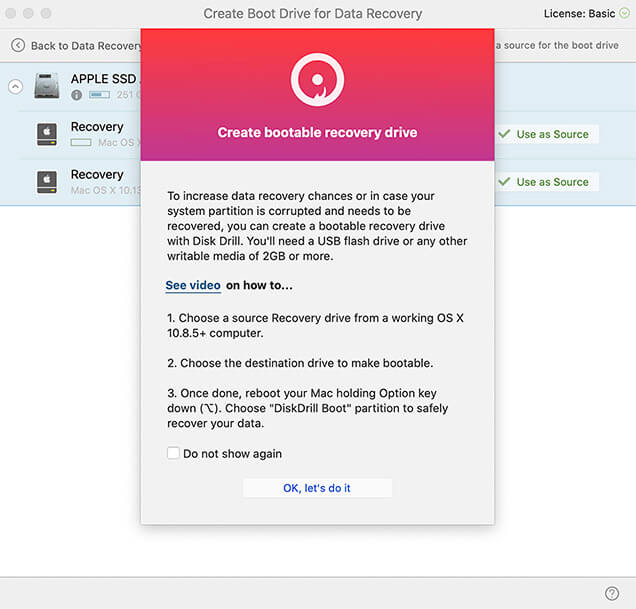The width and height of the screenshot is (636, 609).
Task: Click checkmark beside second 'Use as Source'
Action: (x=504, y=181)
